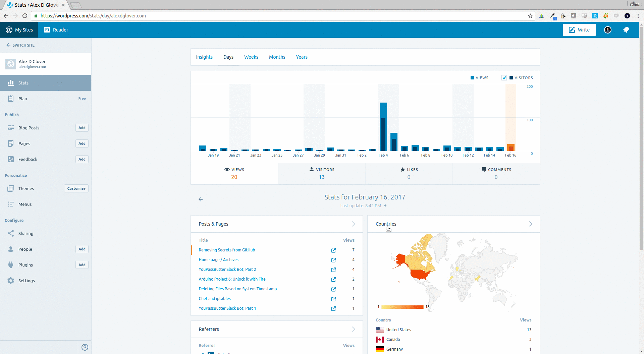The image size is (644, 354).
Task: Open YouPassButter Slack Bot, Part 2 post
Action: click(227, 270)
